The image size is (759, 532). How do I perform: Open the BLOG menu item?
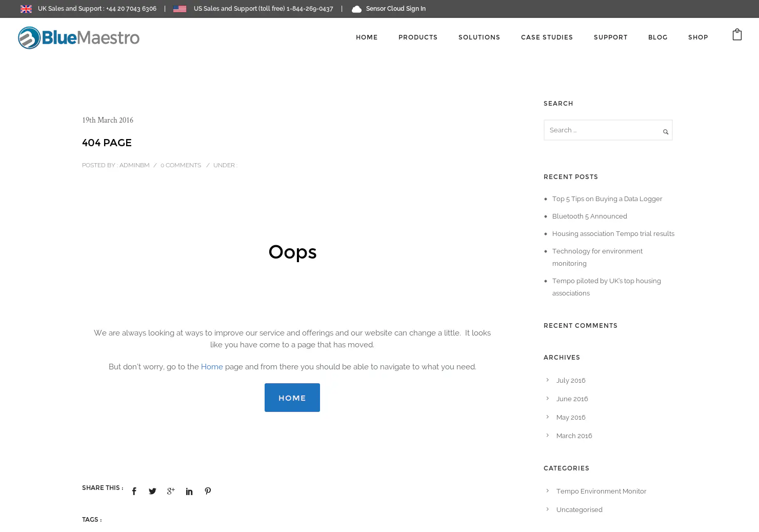(x=657, y=37)
